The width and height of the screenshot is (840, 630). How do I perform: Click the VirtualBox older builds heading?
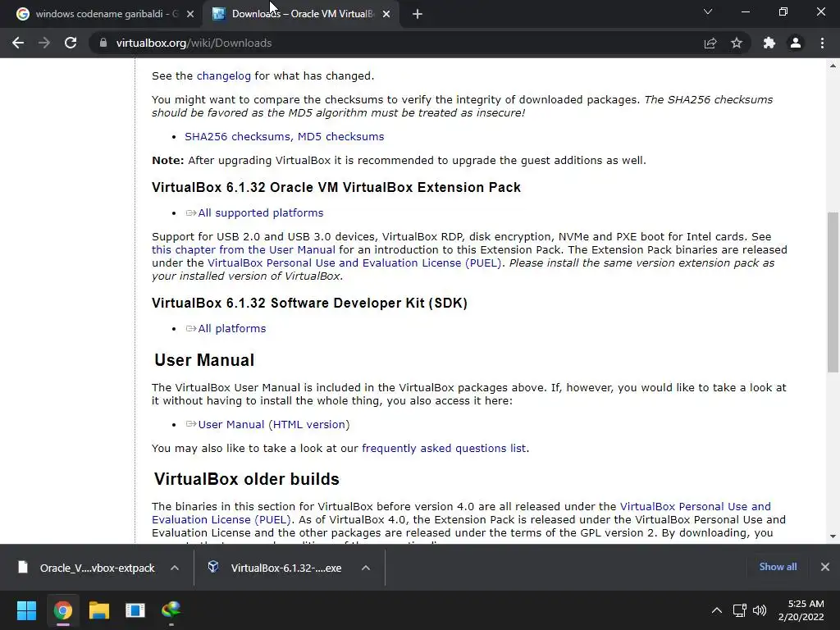click(x=246, y=479)
